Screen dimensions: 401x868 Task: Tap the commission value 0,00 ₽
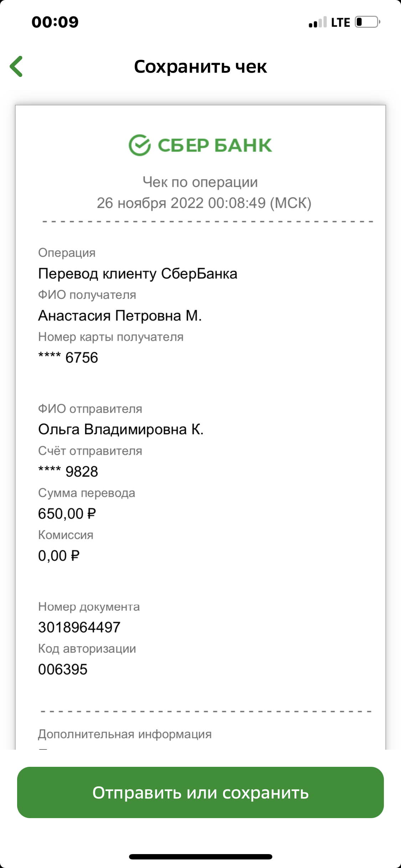pos(59,556)
